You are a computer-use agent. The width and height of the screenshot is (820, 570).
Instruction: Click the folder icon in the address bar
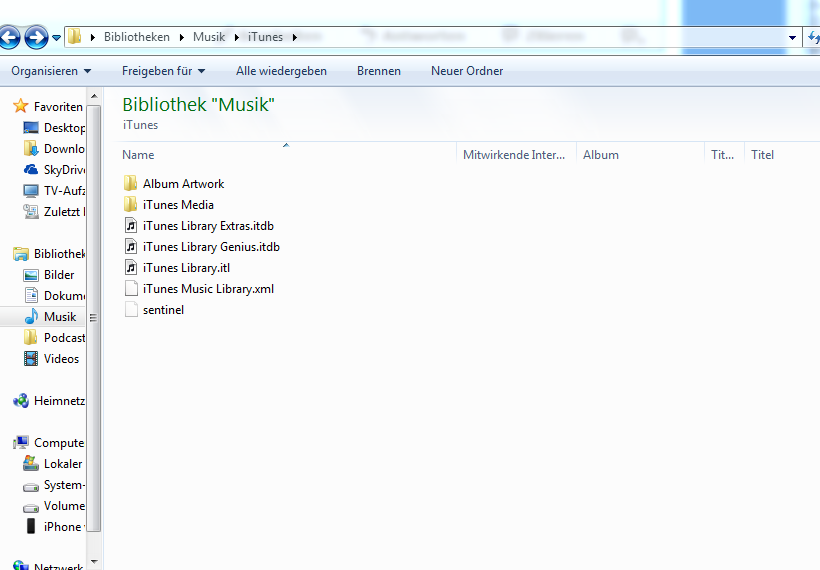pos(75,37)
